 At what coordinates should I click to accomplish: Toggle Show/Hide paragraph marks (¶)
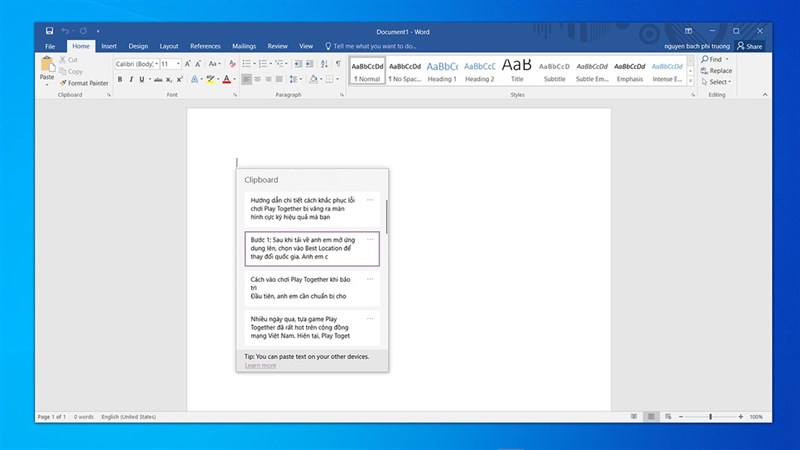tap(338, 64)
